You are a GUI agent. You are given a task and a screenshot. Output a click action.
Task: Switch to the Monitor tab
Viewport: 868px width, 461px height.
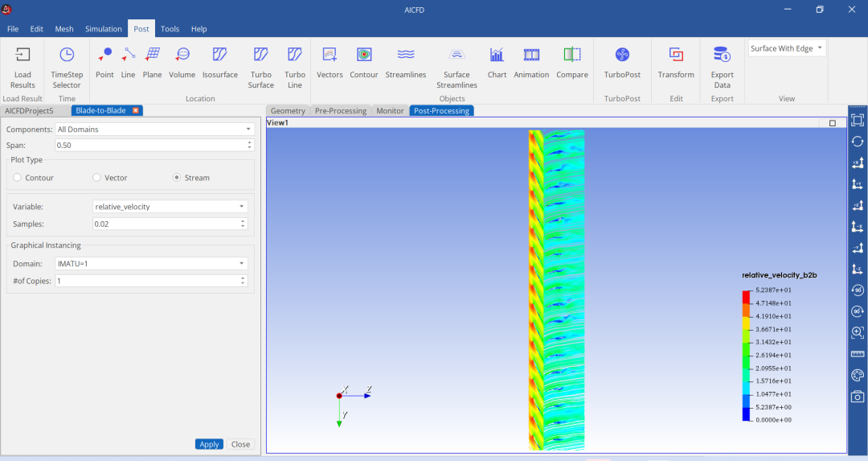point(391,111)
